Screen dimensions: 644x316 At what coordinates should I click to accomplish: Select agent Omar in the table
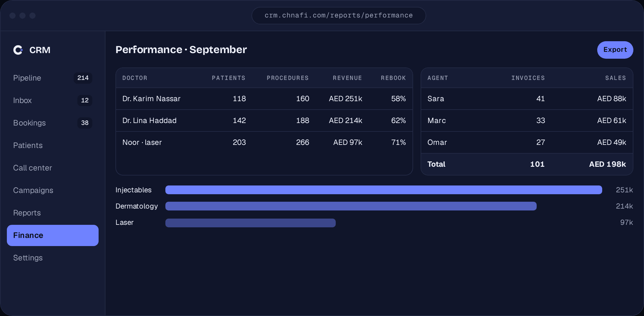click(437, 142)
